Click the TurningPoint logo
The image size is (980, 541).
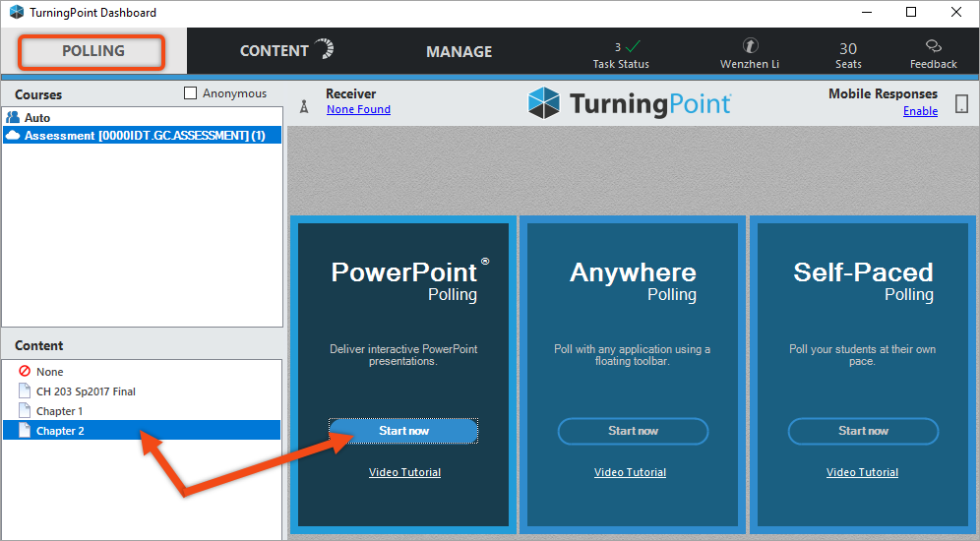(629, 103)
